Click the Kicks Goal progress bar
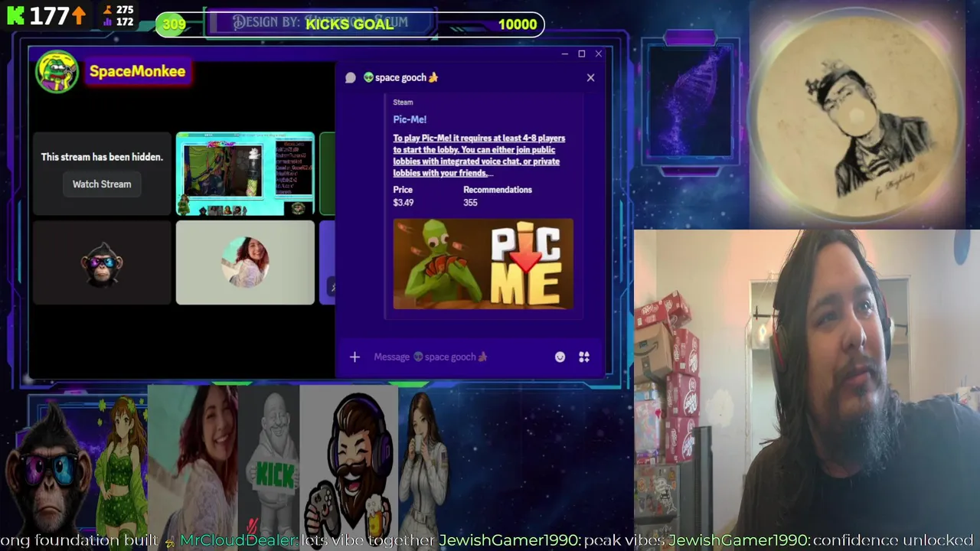The image size is (980, 551). pos(349,24)
